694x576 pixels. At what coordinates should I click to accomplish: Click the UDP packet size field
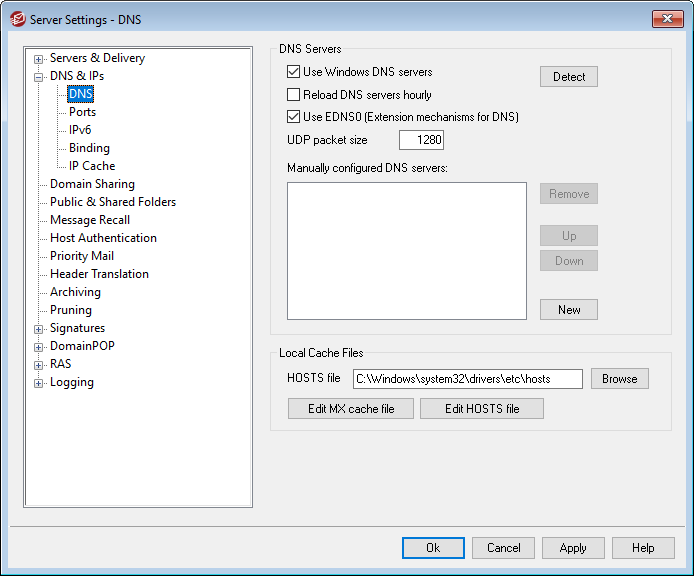coord(421,140)
